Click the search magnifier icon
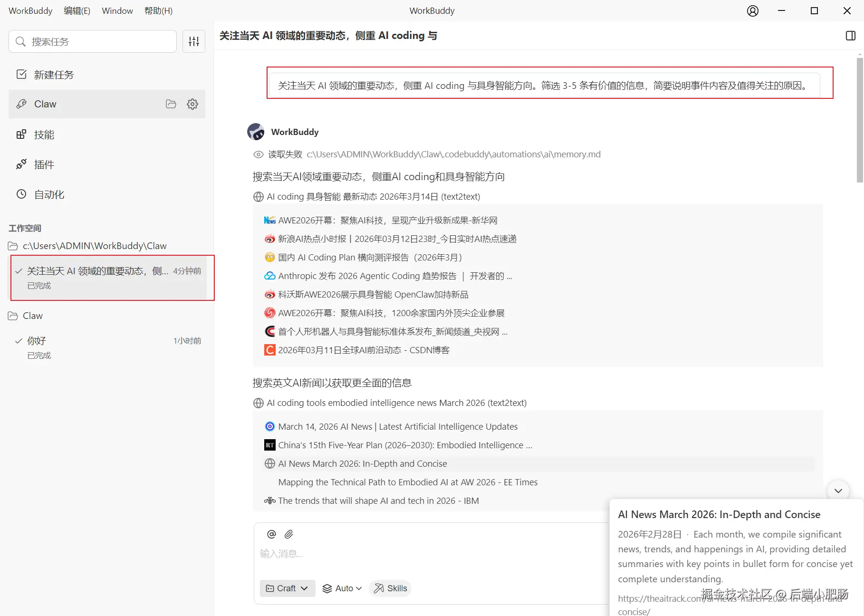Viewport: 864px width, 616px height. [20, 42]
